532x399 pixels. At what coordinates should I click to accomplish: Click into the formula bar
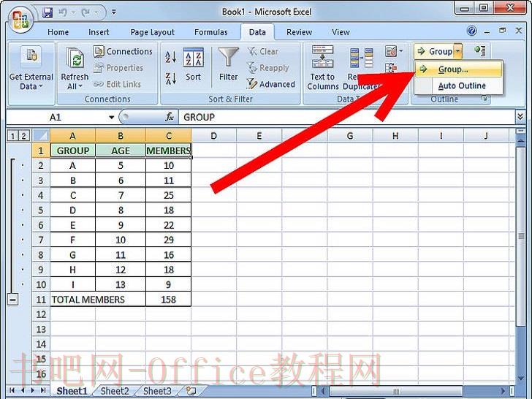(346, 117)
